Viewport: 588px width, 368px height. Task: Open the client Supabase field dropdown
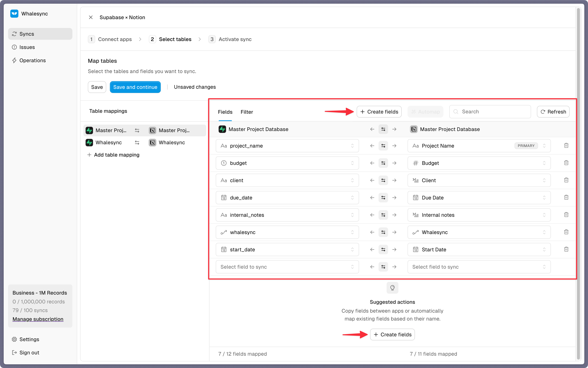[x=287, y=180]
